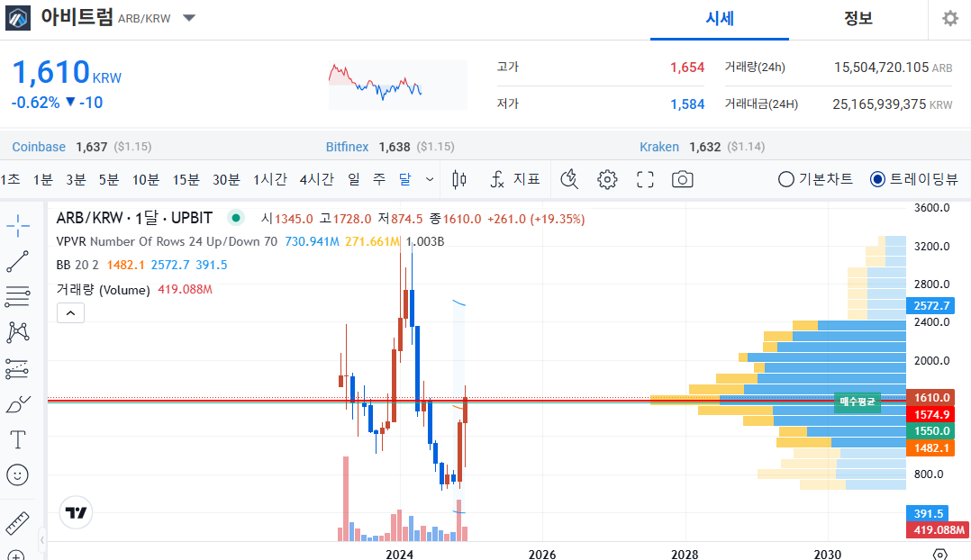
Task: Switch to the 시세 tab
Action: click(x=720, y=19)
